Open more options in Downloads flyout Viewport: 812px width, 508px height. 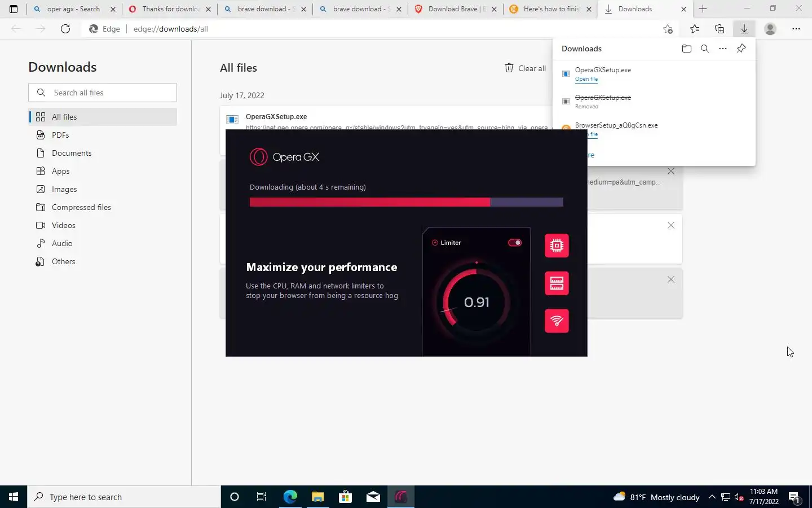click(723, 49)
